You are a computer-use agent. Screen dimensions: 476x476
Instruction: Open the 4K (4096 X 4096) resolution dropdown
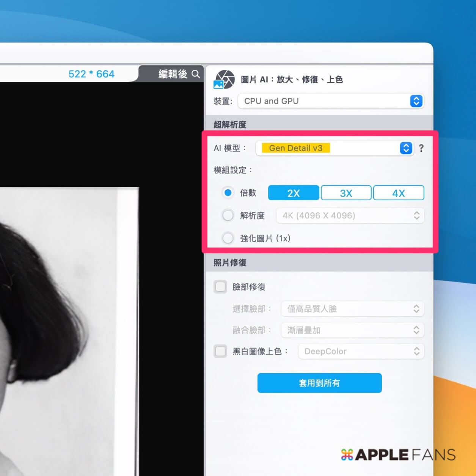point(350,216)
